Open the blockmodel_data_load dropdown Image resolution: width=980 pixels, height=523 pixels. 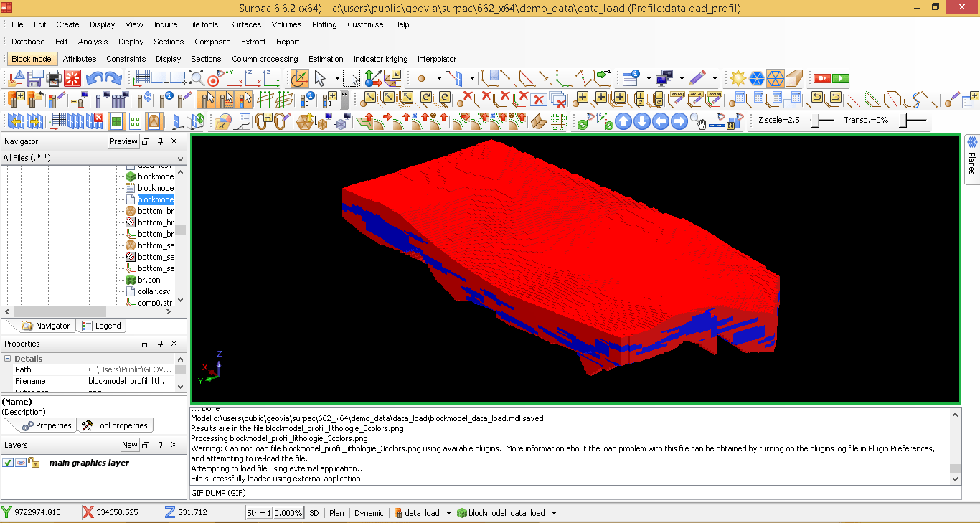554,512
